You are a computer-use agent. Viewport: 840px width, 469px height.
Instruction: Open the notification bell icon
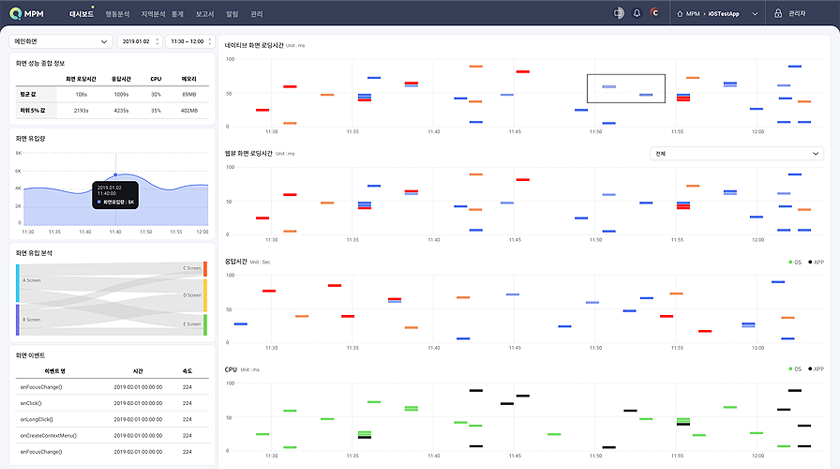[637, 14]
